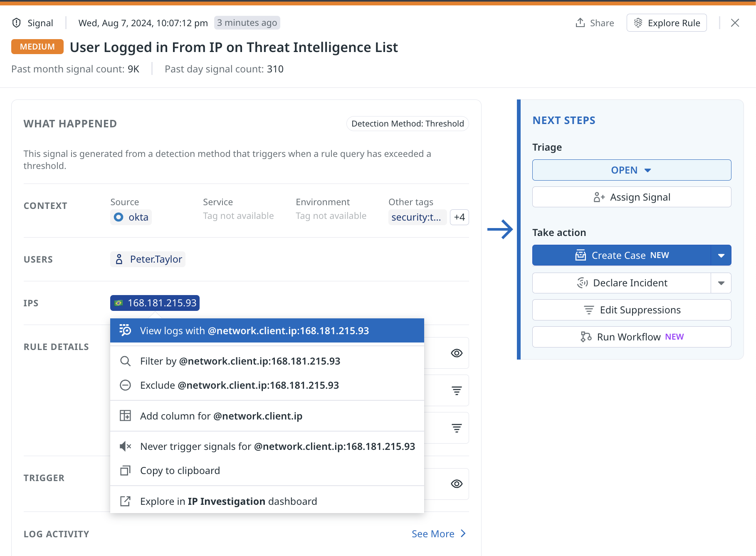Toggle the eye icon in Rule Details
The height and width of the screenshot is (556, 756).
click(457, 353)
